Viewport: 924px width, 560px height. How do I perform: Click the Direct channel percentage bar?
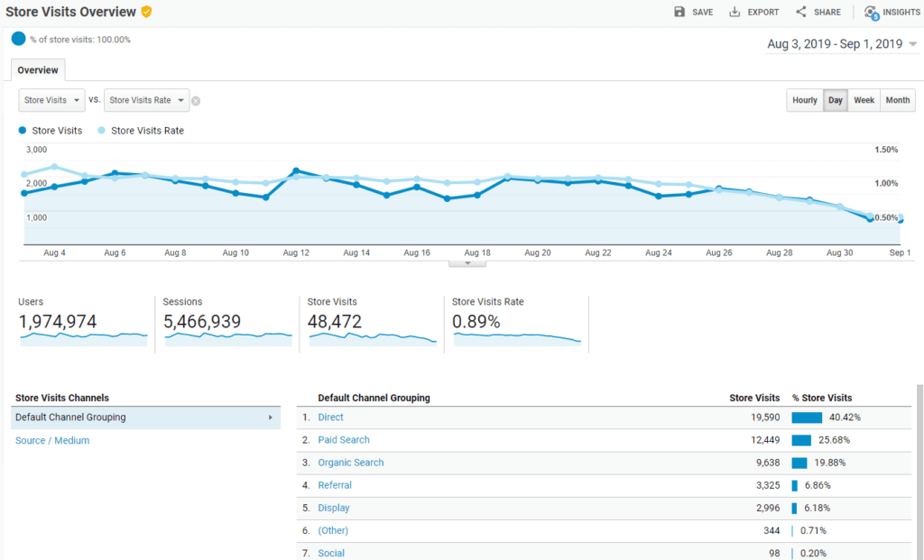click(807, 418)
